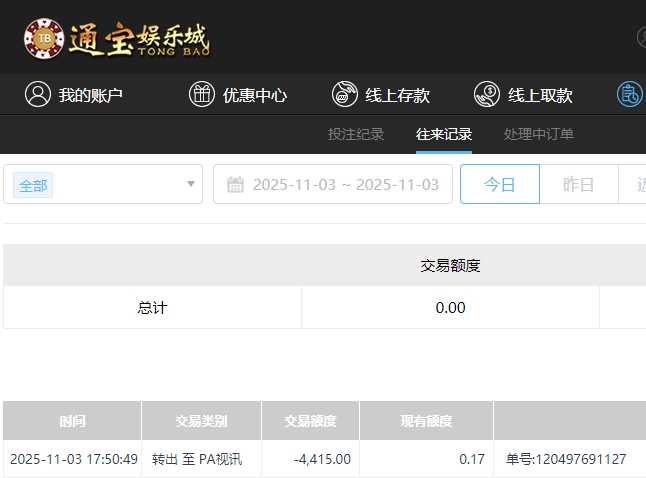The image size is (646, 478).
Task: Click the 线上取款 withdrawal hand icon
Action: point(487,94)
